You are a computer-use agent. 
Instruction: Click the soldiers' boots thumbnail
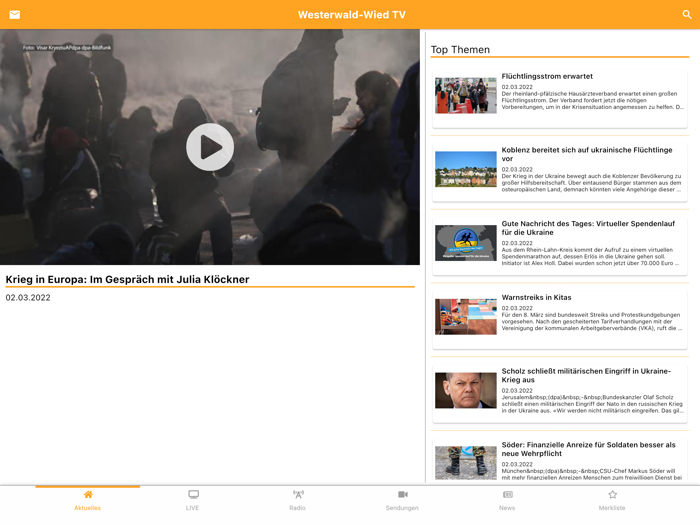[x=466, y=463]
